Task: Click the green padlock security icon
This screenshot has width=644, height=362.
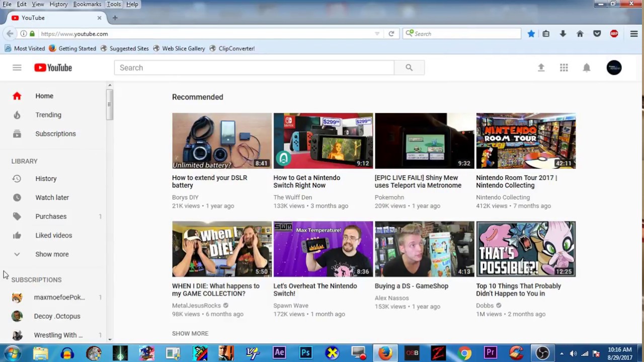Action: [32, 34]
